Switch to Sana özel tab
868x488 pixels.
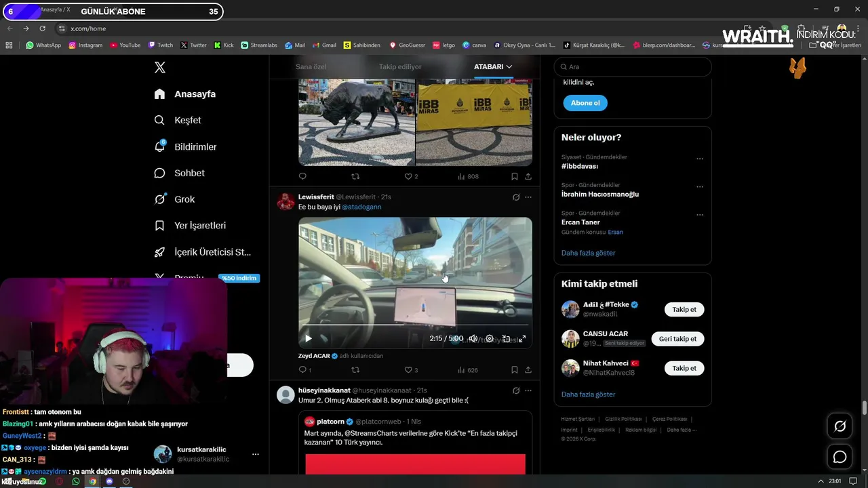[x=311, y=66]
